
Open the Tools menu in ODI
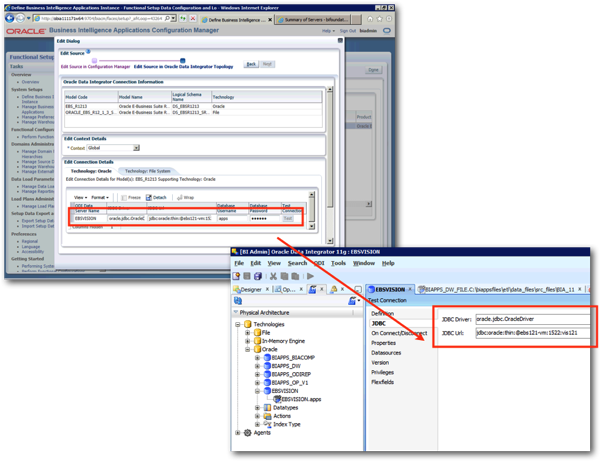[338, 263]
